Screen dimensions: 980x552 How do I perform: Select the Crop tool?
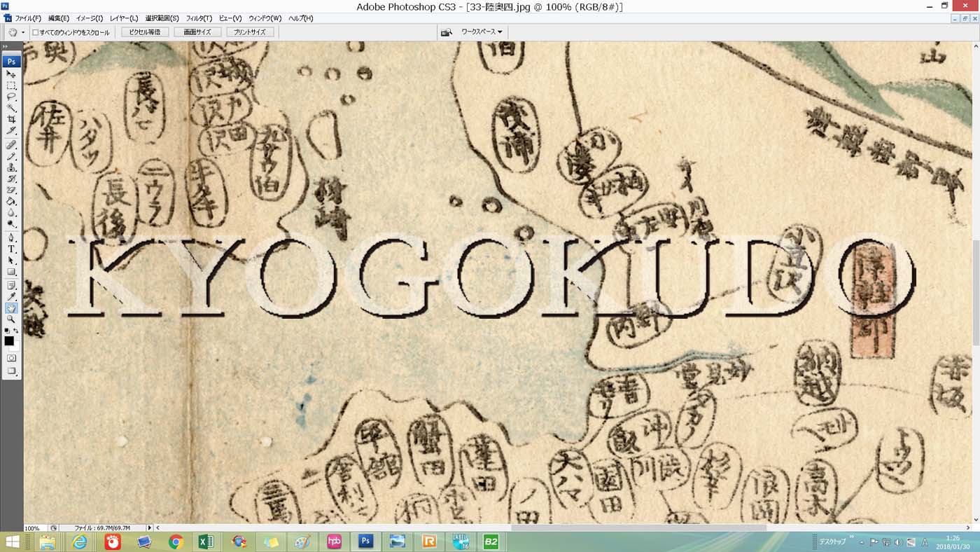pyautogui.click(x=11, y=119)
